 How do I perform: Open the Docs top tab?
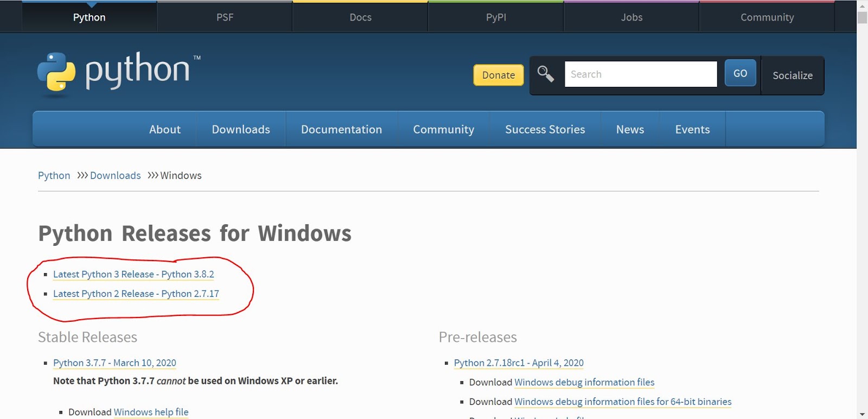pyautogui.click(x=361, y=17)
